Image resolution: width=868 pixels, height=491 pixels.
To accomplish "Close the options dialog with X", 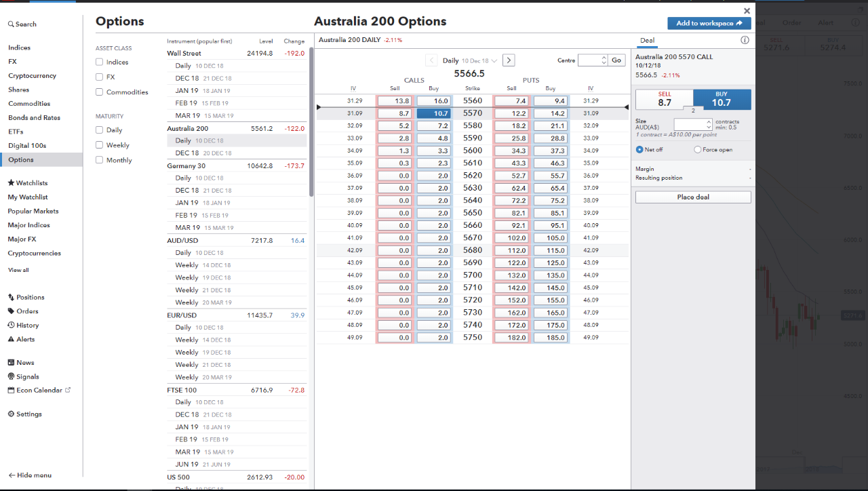I will tap(747, 11).
